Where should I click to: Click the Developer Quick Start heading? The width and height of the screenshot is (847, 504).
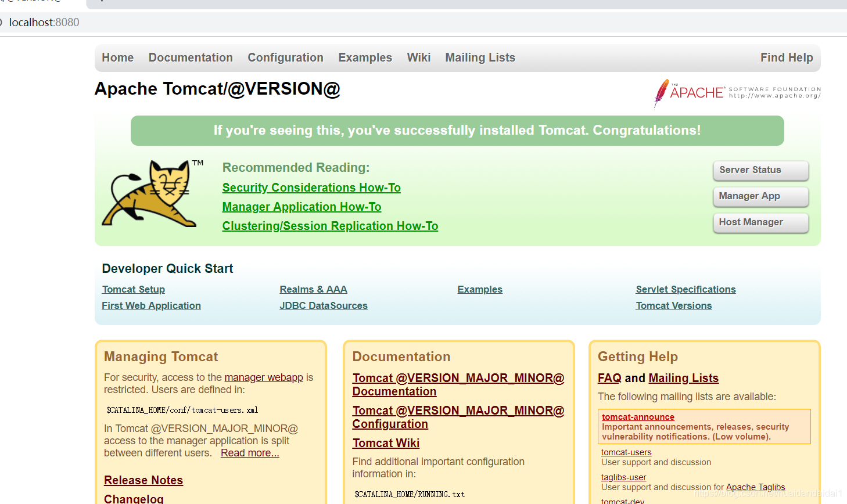167,268
